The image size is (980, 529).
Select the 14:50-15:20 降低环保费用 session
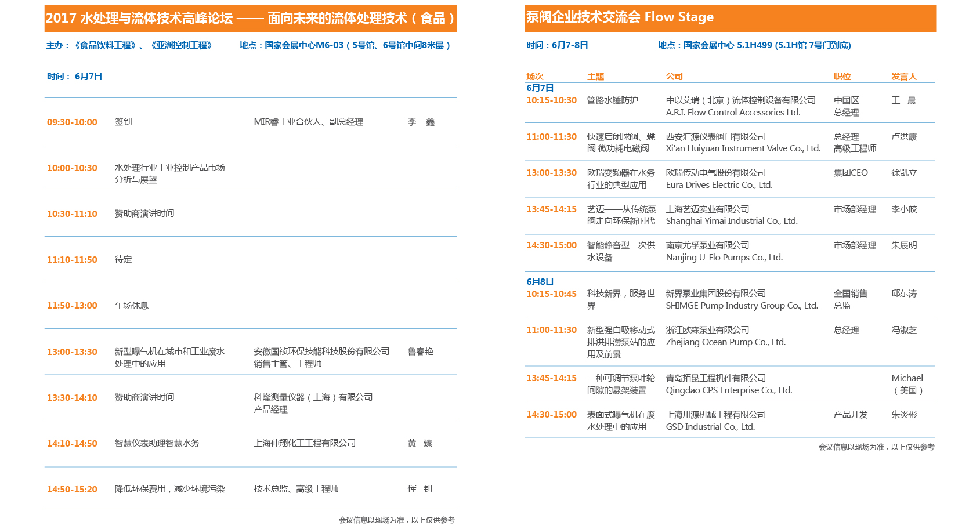(x=72, y=490)
